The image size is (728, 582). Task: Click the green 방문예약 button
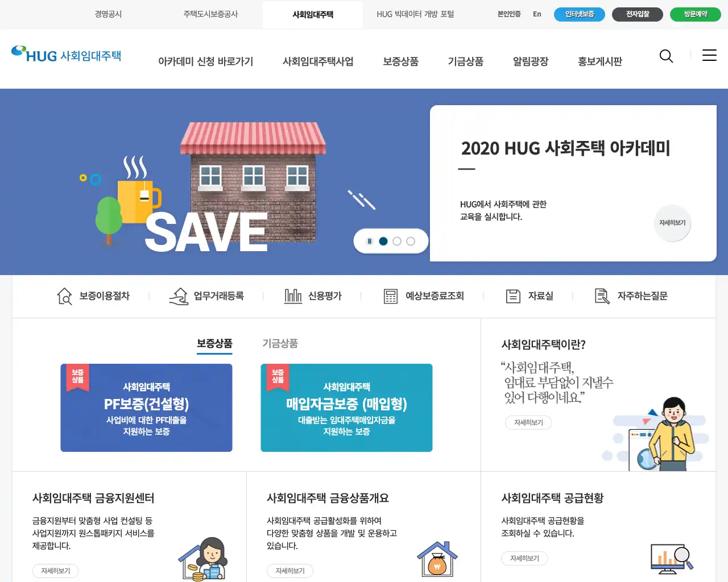pyautogui.click(x=696, y=14)
